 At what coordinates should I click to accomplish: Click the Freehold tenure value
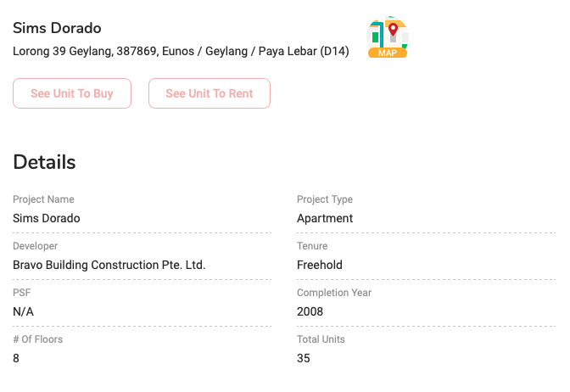click(x=320, y=265)
